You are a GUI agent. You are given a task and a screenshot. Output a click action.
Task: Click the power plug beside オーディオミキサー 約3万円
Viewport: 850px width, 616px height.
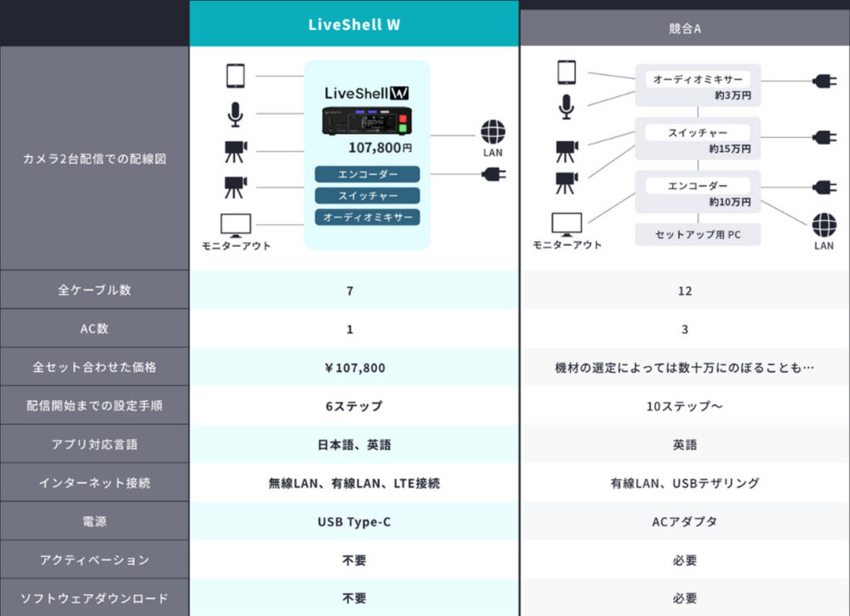824,81
